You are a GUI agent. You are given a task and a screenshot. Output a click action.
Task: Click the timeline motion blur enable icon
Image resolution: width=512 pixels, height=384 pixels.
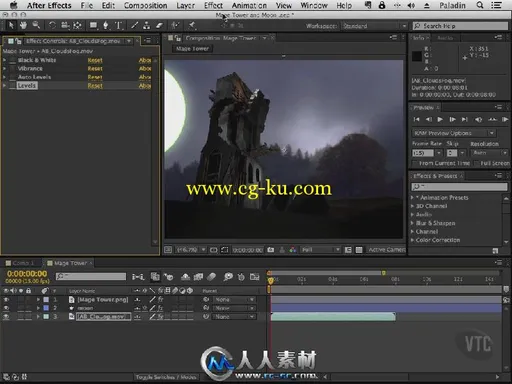pyautogui.click(x=212, y=277)
